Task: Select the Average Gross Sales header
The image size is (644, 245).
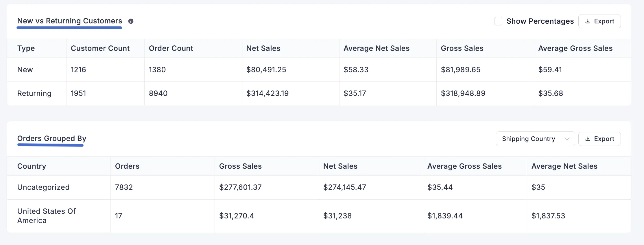Action: click(x=575, y=48)
